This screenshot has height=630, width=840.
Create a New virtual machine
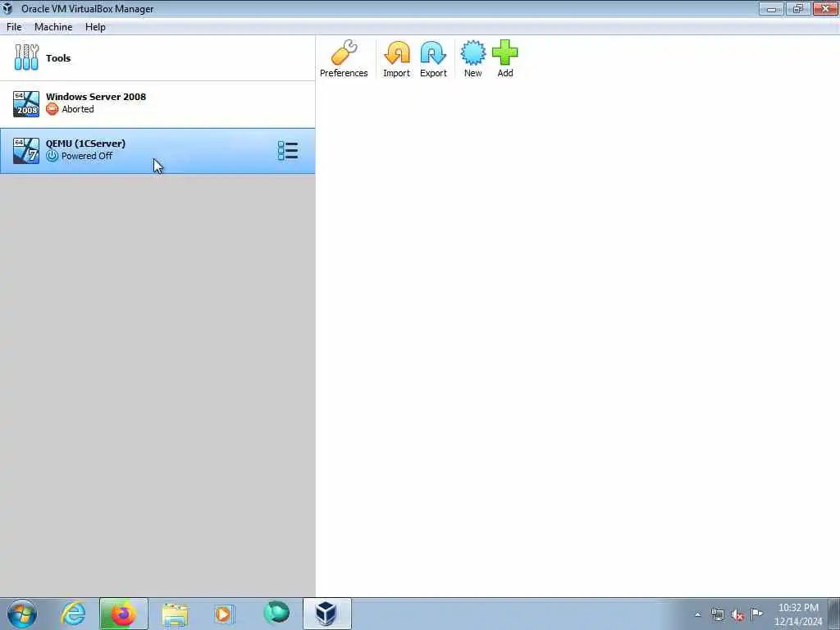point(472,58)
